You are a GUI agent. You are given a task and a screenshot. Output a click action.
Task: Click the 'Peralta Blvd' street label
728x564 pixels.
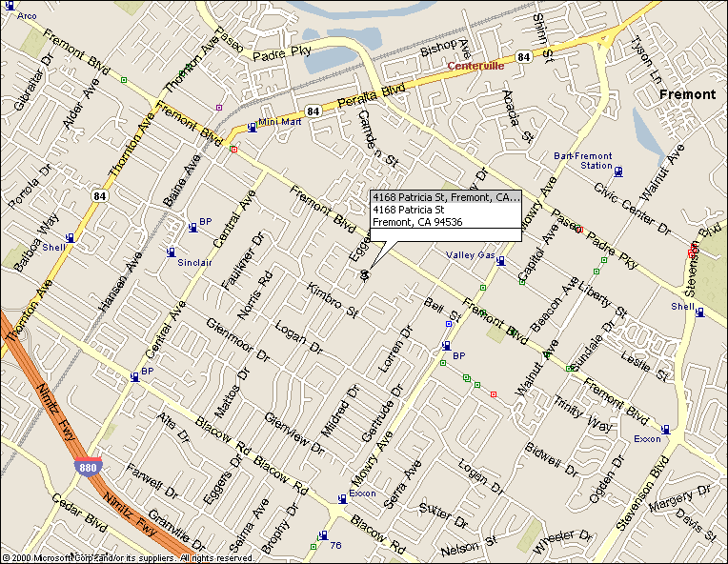(x=371, y=95)
